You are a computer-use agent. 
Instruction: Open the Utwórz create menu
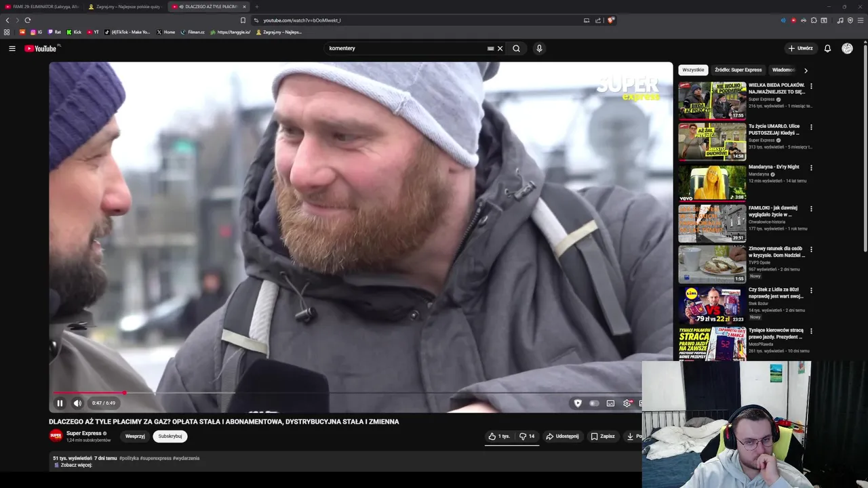pyautogui.click(x=800, y=48)
